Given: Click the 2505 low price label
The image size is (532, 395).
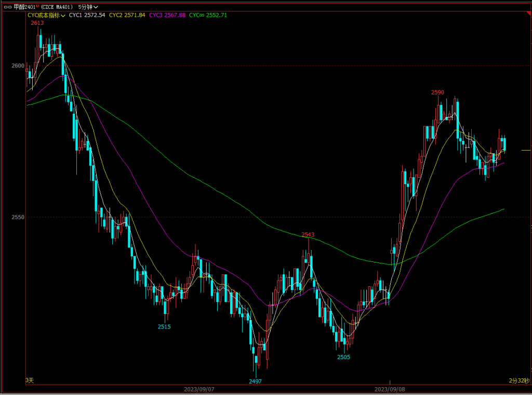Looking at the screenshot, I should [x=343, y=357].
